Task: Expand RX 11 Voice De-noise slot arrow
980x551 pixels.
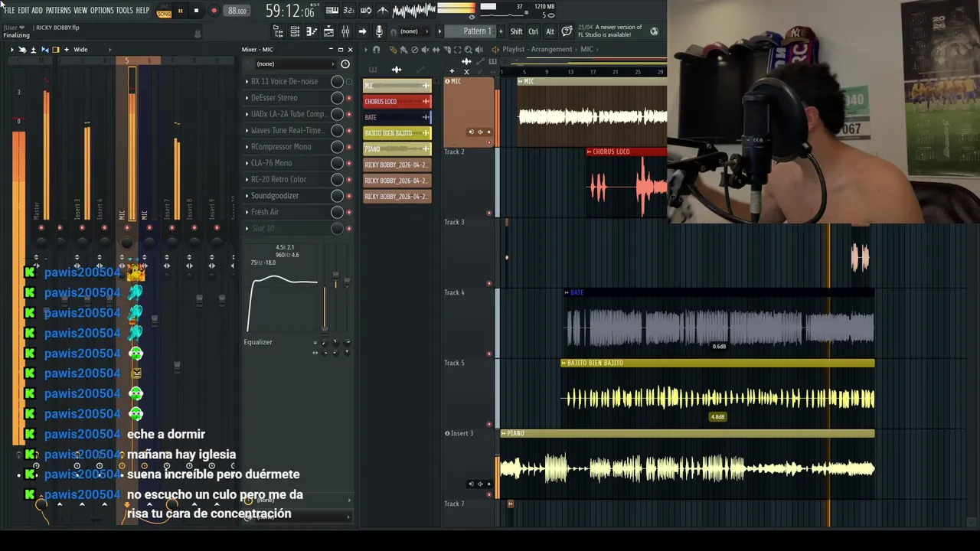Action: click(x=247, y=81)
